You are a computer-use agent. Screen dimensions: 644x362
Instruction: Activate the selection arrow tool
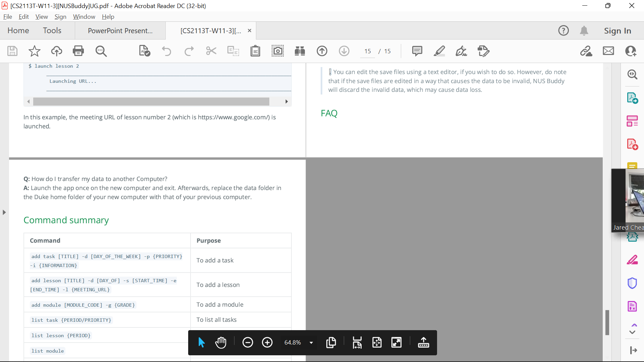[201, 342]
